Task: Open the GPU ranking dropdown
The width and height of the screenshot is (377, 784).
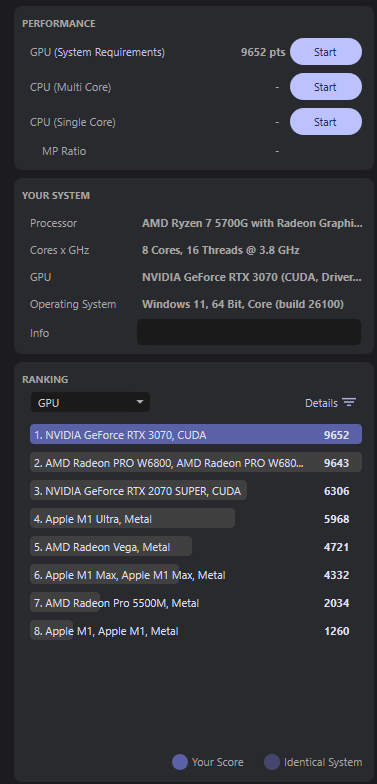Action: tap(90, 402)
